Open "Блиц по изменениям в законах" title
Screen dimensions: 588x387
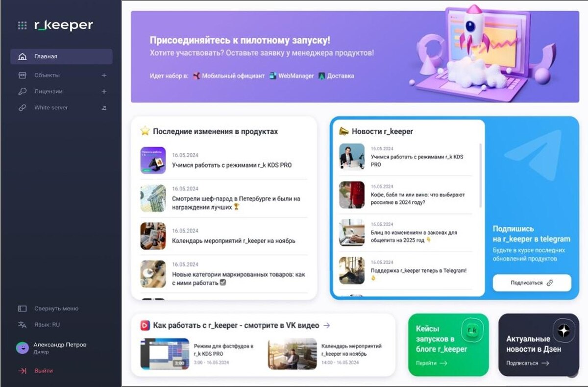click(414, 236)
